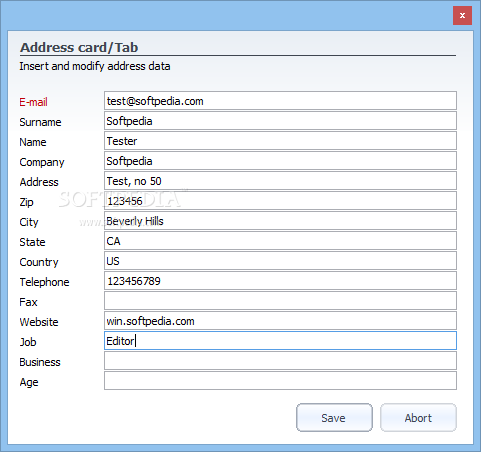Click the 'Address card/Tab' heading

click(79, 47)
